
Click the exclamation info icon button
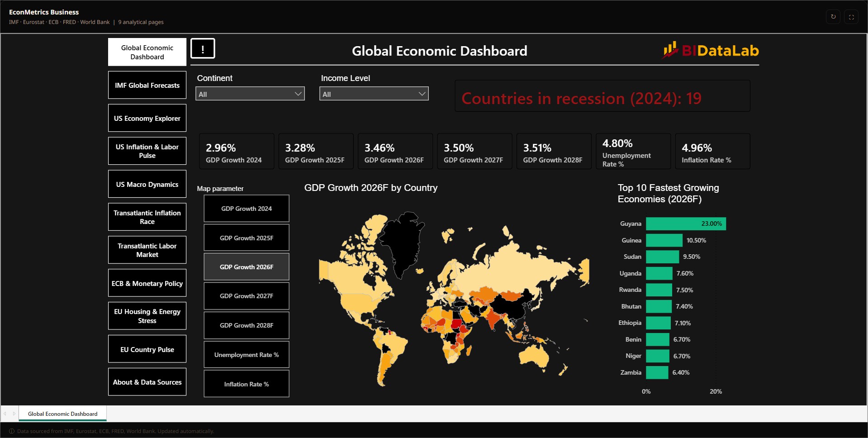tap(203, 48)
